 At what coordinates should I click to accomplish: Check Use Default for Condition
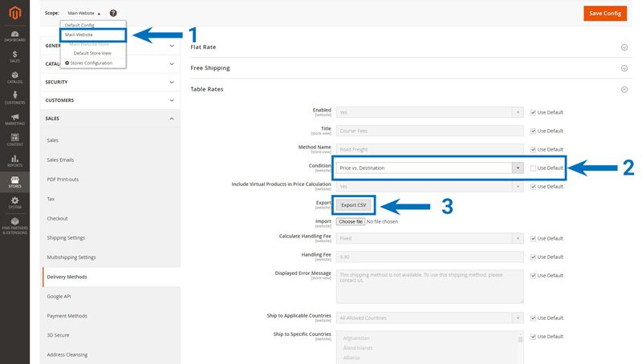(x=533, y=168)
